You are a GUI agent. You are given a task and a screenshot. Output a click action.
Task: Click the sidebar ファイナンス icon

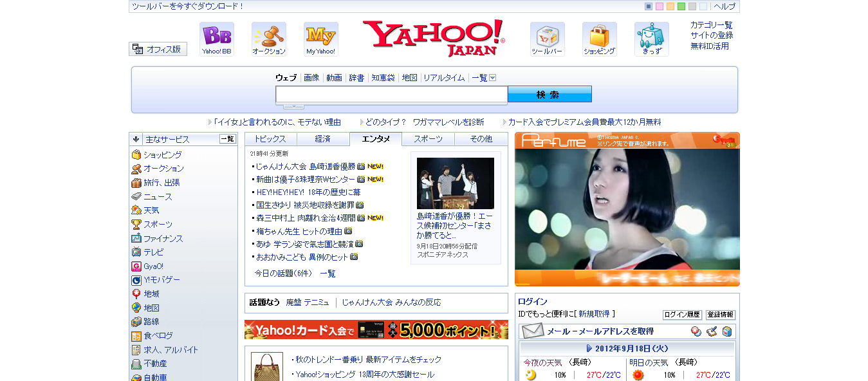coord(136,239)
